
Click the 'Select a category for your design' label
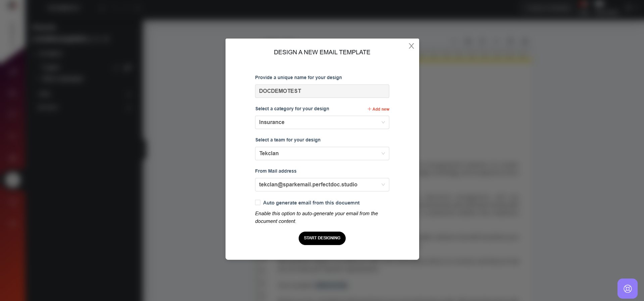(x=292, y=109)
